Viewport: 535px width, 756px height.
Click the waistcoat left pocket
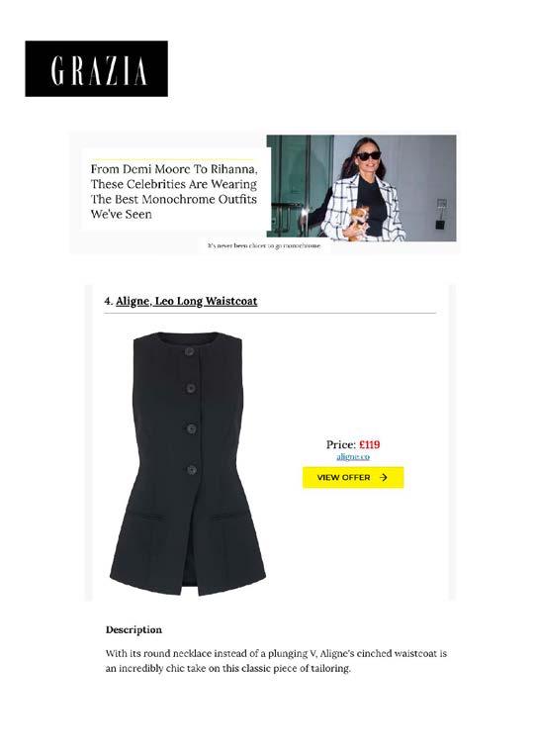pos(145,517)
